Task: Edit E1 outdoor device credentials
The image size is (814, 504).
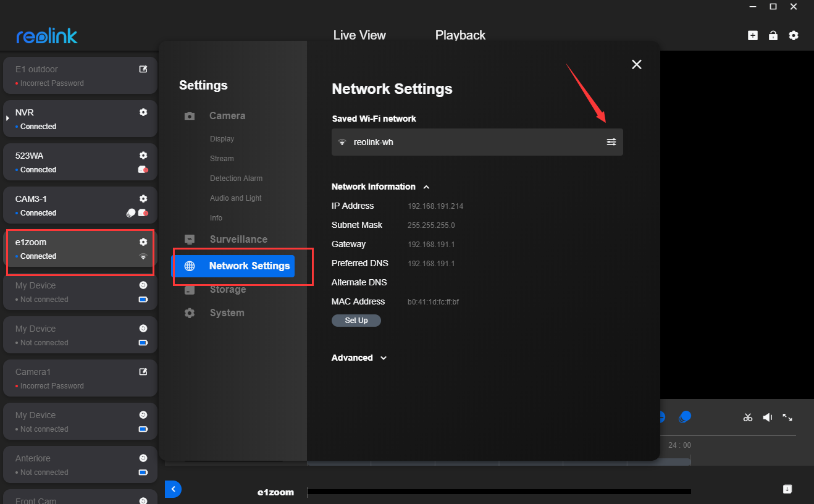Action: (x=143, y=69)
